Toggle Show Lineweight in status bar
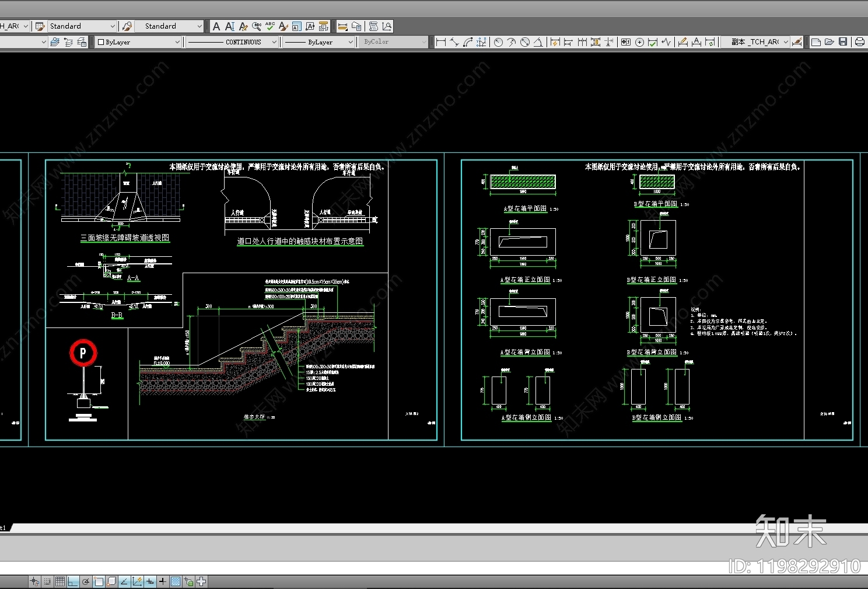This screenshot has height=589, width=868. [163, 581]
